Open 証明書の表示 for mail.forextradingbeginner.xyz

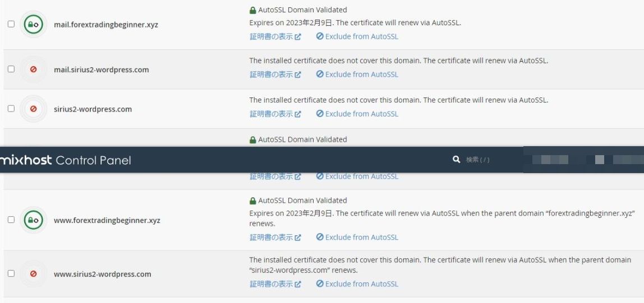275,36
